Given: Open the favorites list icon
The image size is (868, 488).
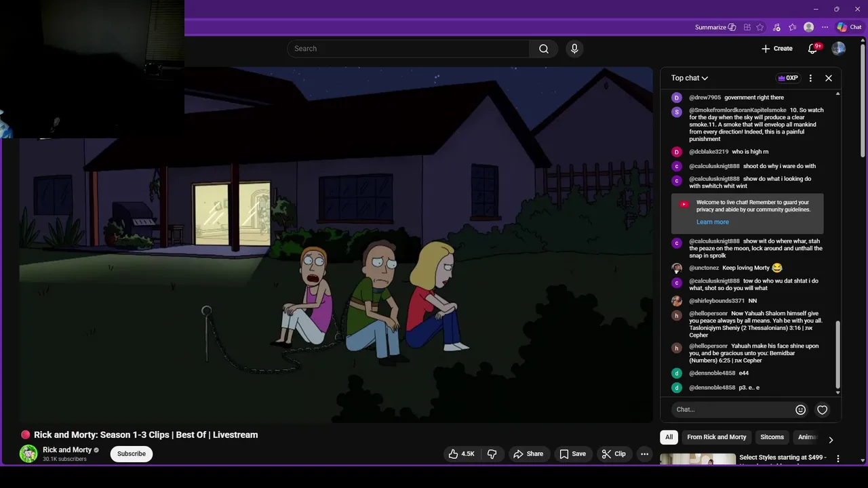Looking at the screenshot, I should point(793,28).
